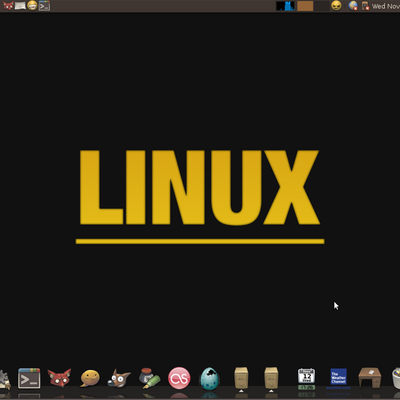
Task: Open the wooden desk icon in the dock
Action: click(370, 378)
